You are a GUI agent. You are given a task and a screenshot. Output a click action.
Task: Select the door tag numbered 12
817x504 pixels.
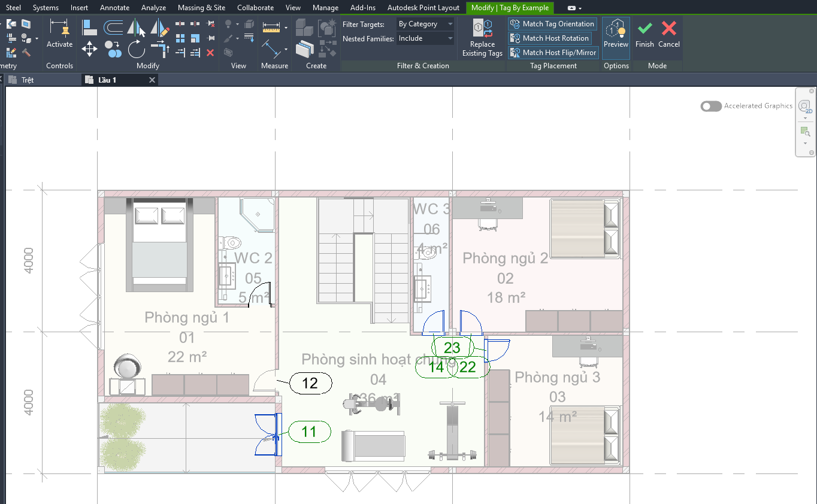point(310,383)
